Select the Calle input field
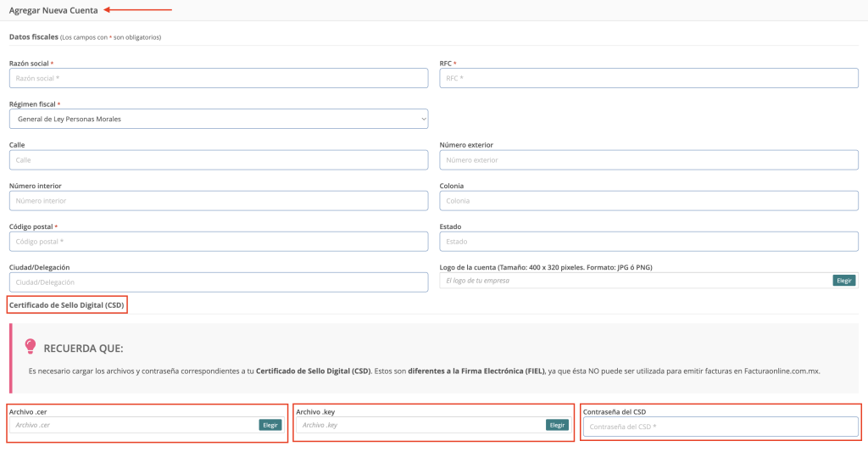The width and height of the screenshot is (868, 452). pos(218,159)
